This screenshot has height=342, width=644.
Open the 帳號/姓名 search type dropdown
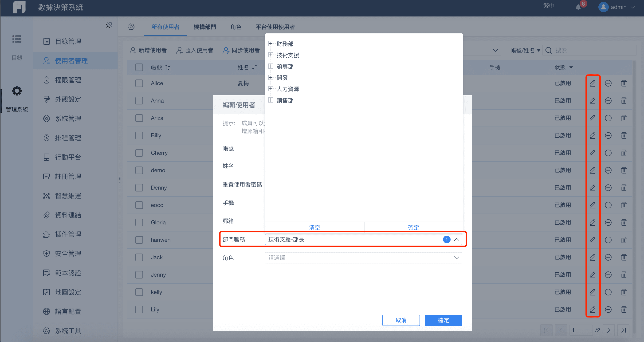(525, 50)
